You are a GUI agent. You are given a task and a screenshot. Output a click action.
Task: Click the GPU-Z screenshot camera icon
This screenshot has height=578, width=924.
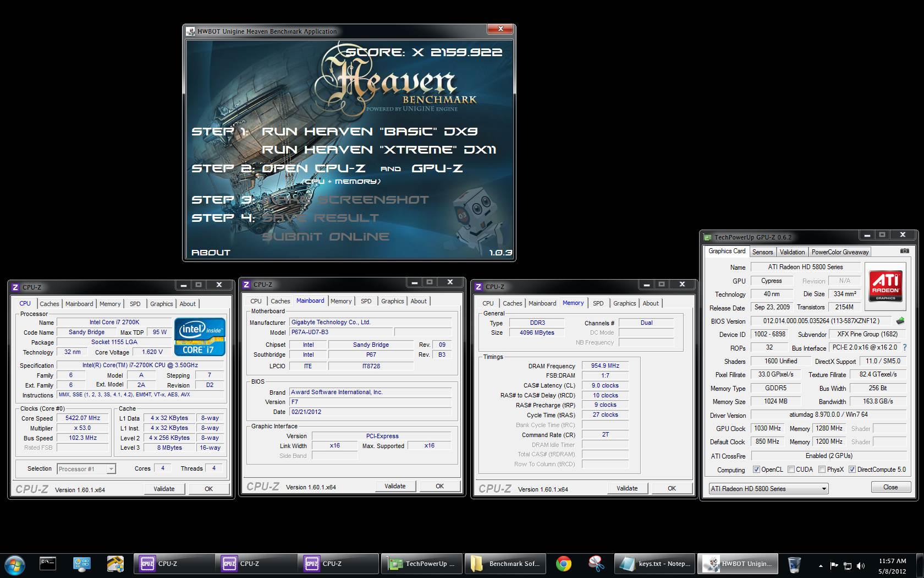904,251
